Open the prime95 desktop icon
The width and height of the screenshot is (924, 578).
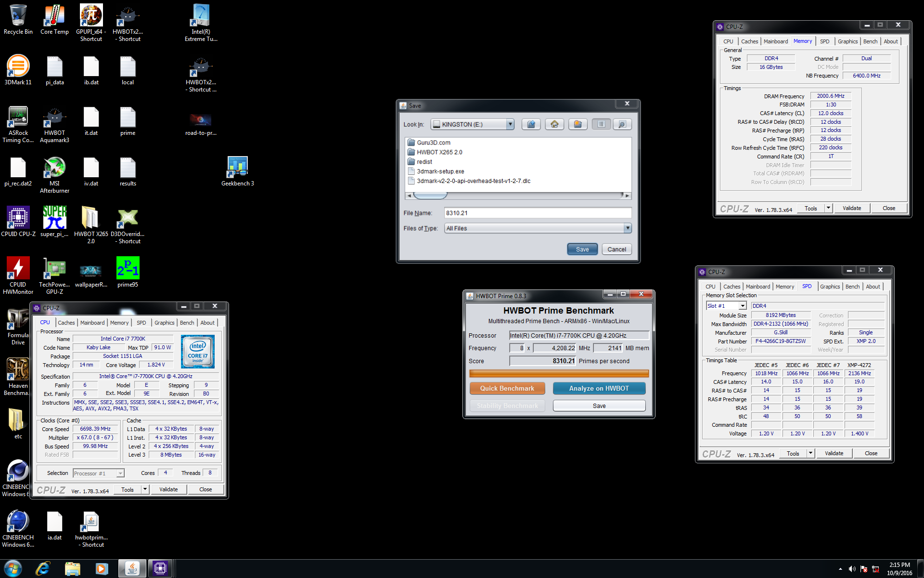128,272
